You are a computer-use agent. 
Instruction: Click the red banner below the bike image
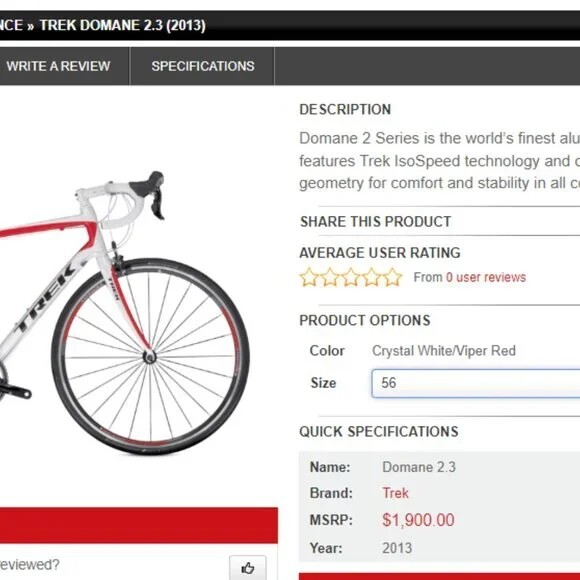tap(139, 525)
